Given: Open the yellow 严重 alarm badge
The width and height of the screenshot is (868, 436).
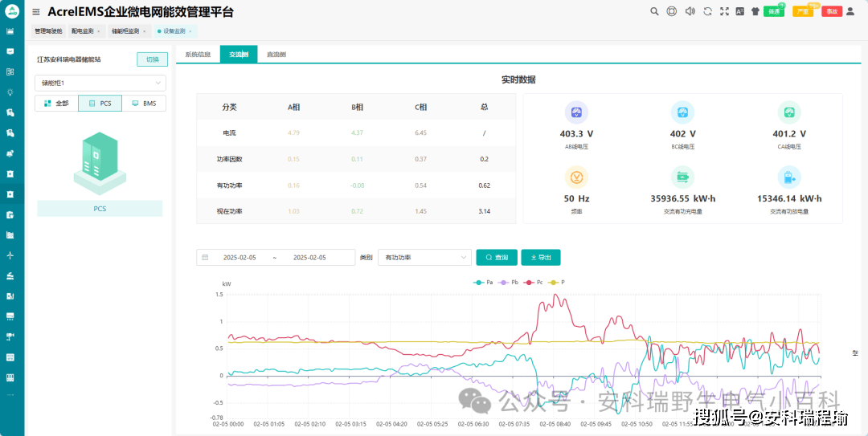Looking at the screenshot, I should [x=803, y=11].
